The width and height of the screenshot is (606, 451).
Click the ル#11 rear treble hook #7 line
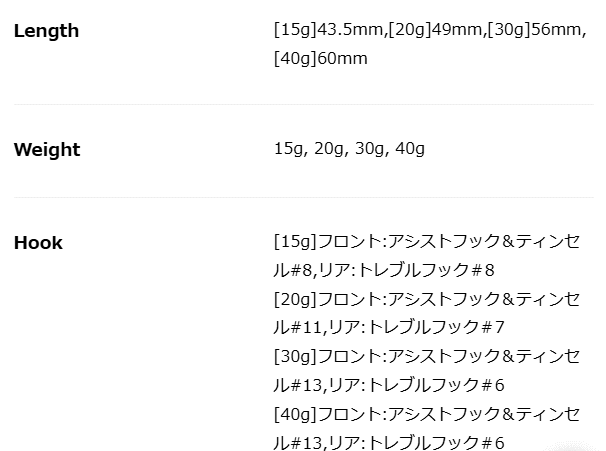(389, 327)
